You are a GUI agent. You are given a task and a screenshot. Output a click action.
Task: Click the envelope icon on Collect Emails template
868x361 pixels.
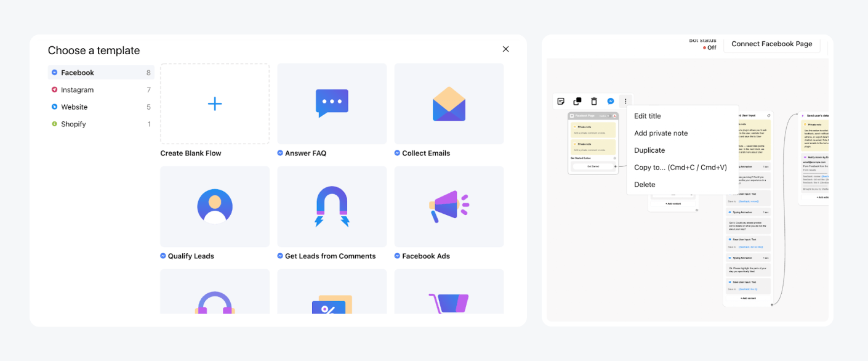point(449,103)
